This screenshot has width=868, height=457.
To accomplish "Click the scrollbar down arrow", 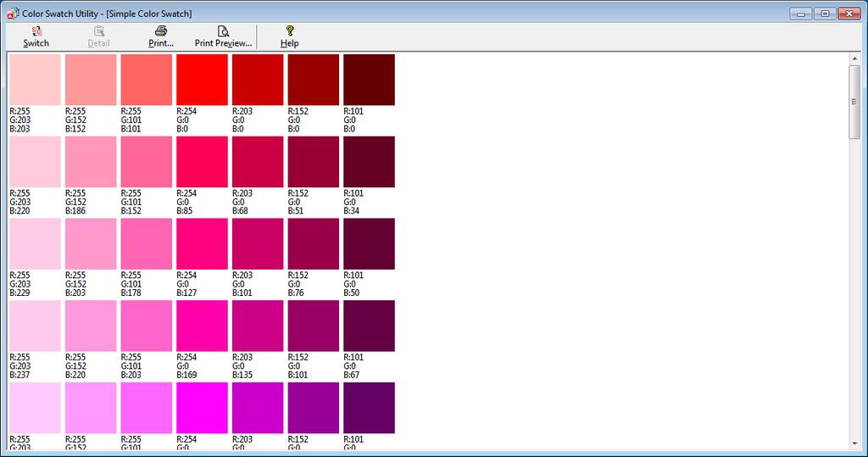I will [x=854, y=444].
